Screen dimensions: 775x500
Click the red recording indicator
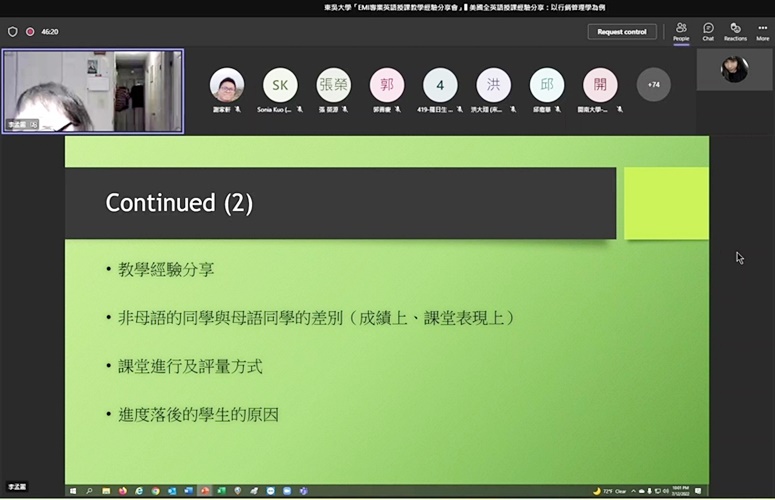(x=30, y=32)
